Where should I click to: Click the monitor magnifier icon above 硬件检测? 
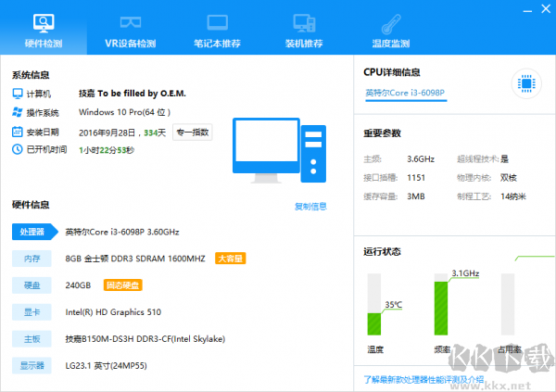click(x=44, y=22)
